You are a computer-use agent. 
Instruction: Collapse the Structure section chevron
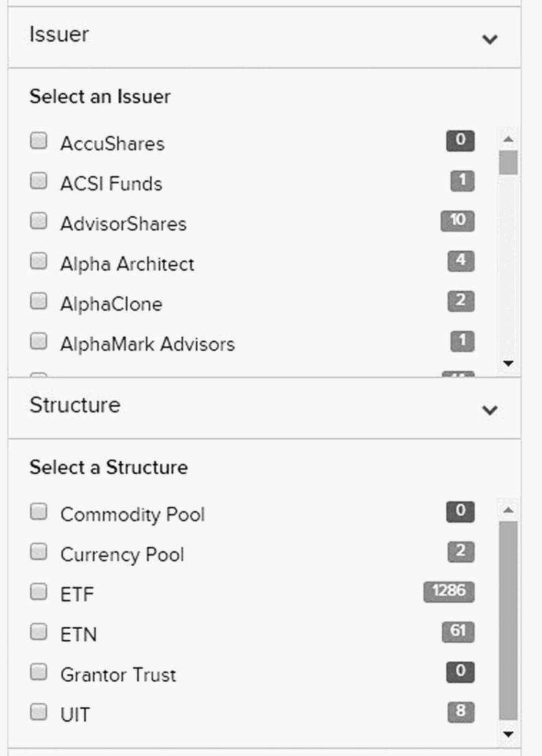tap(490, 410)
